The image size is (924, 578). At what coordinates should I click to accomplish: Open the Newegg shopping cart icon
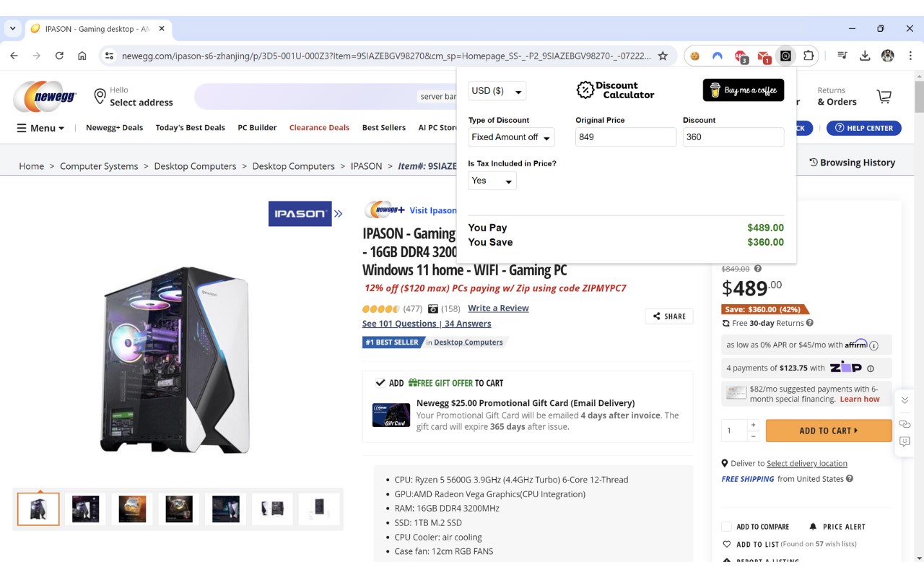click(884, 96)
